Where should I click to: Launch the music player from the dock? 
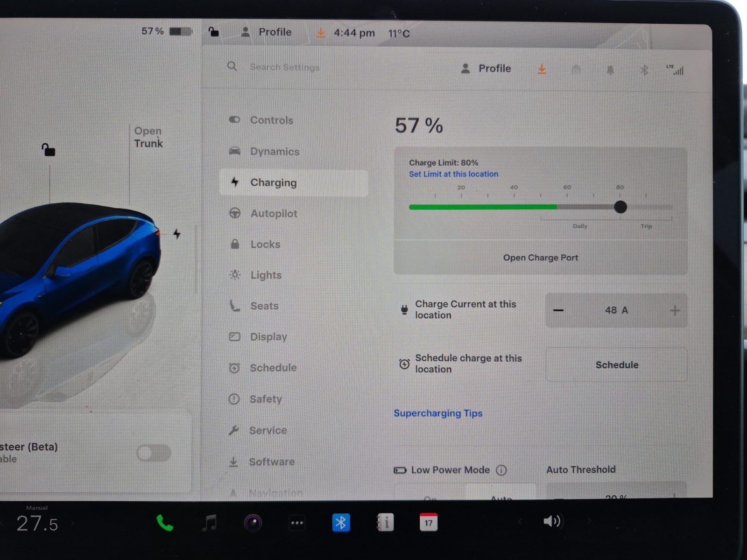click(210, 523)
